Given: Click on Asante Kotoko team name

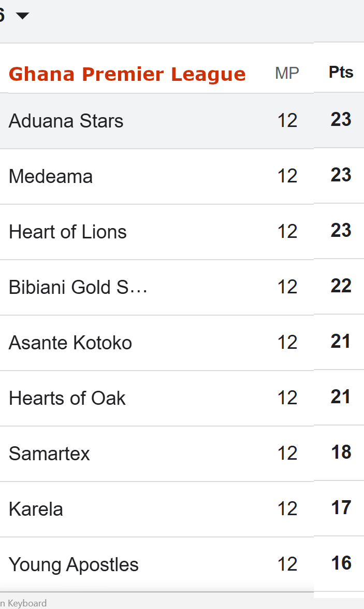Looking at the screenshot, I should point(70,343).
